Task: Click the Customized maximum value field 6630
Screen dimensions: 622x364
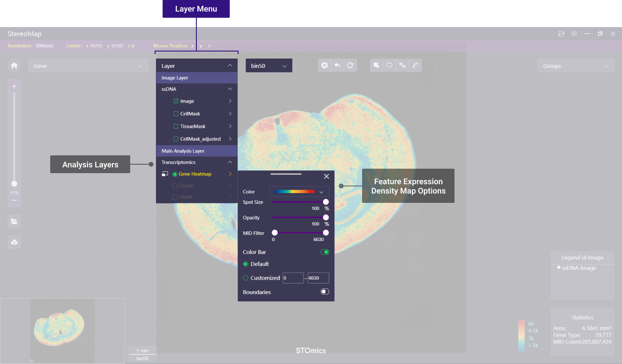Action: tap(318, 278)
